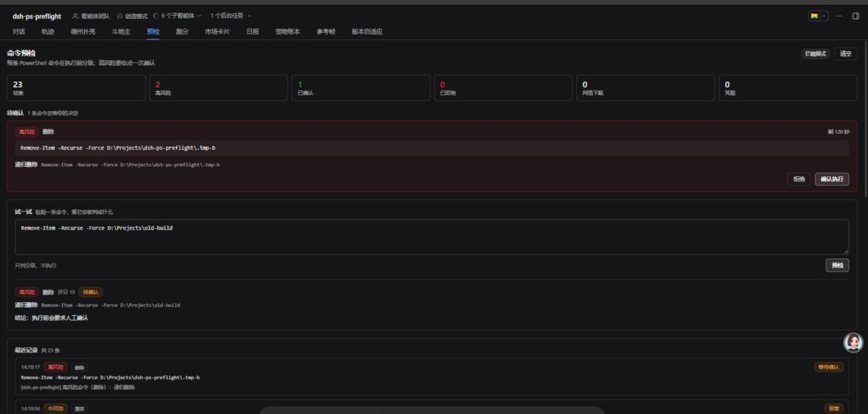Click the resize grip of the command textarea
This screenshot has width=868, height=414.
click(x=846, y=252)
